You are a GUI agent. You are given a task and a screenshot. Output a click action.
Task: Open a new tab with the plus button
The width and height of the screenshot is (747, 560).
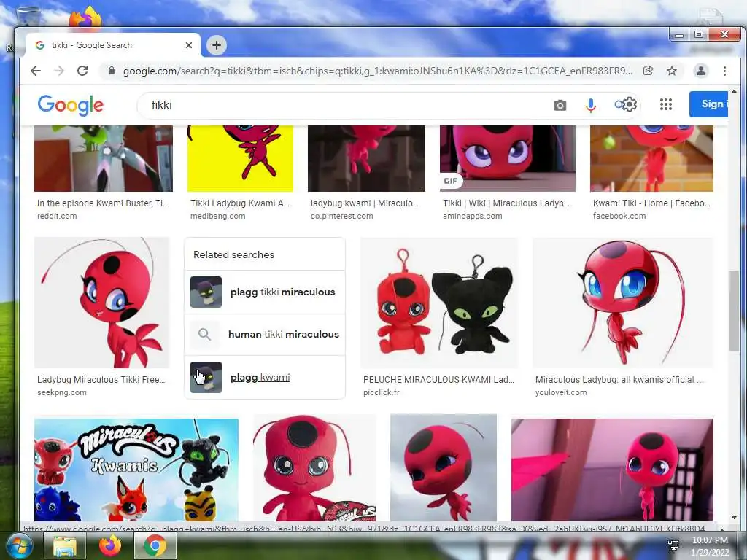pos(217,45)
